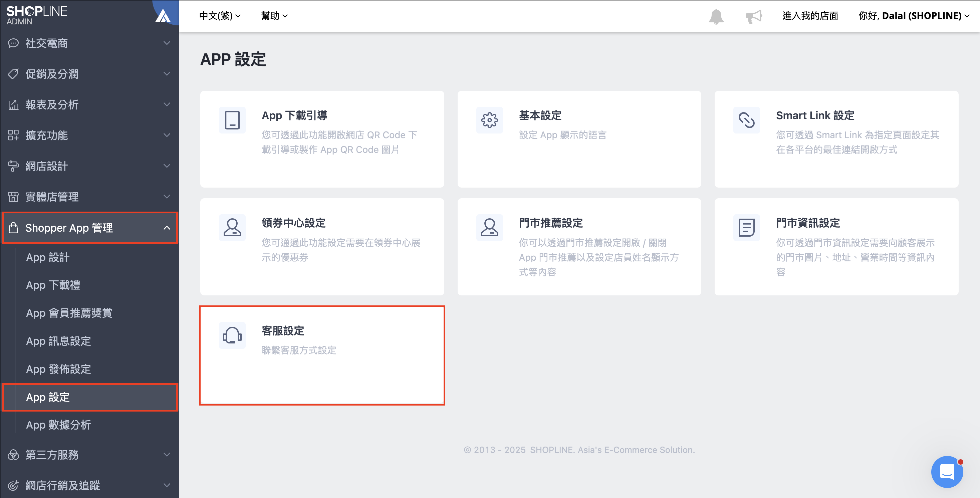
Task: Click the 設定 App 顯示的語言 description text
Action: click(563, 135)
